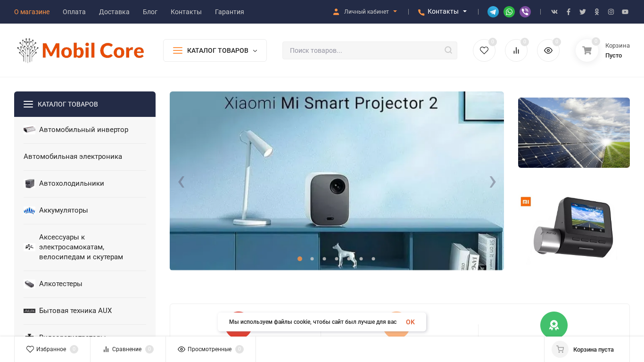Open the Автомобильный инвертор category link
This screenshot has width=644, height=362.
pyautogui.click(x=83, y=130)
